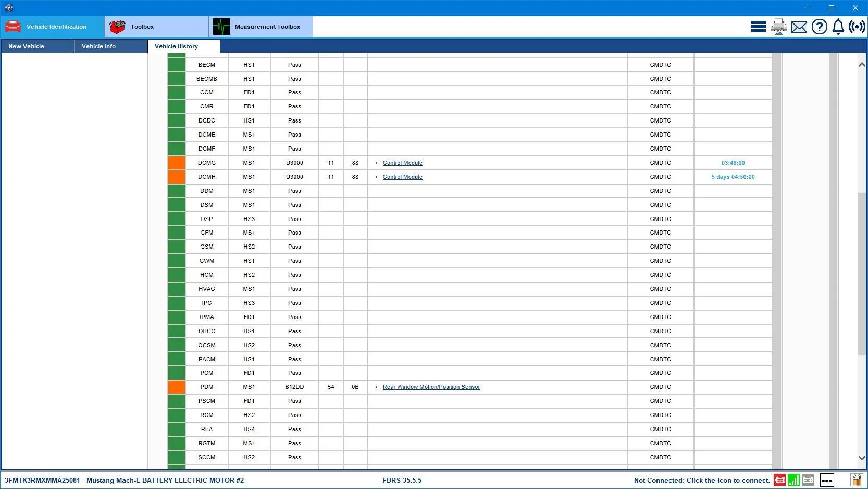This screenshot has width=868, height=489.
Task: Open the hamburger menu icon
Action: [x=758, y=27]
